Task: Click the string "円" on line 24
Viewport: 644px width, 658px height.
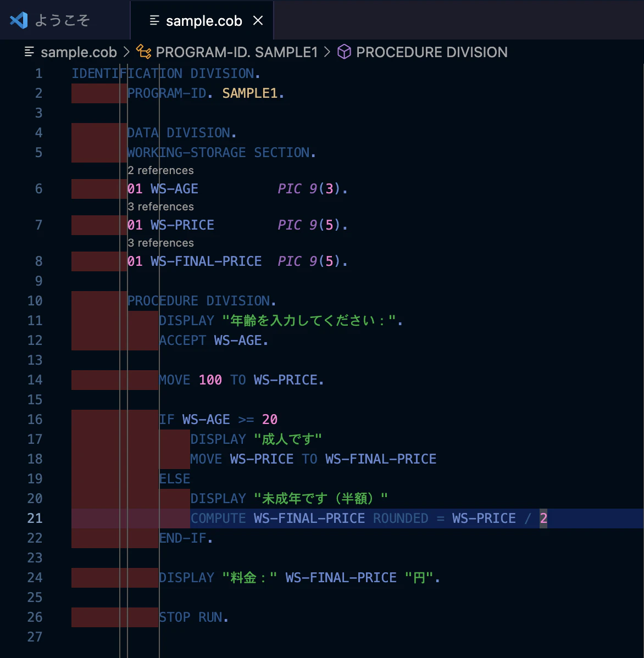Action: point(419,577)
